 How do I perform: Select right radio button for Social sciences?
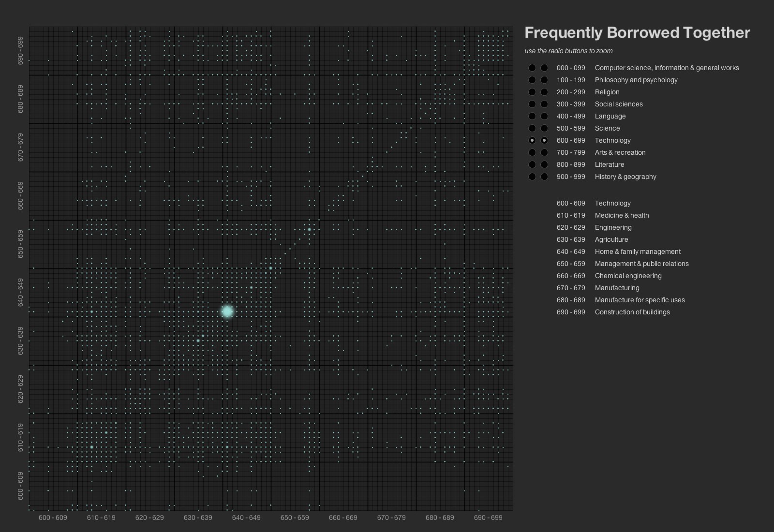tap(544, 104)
